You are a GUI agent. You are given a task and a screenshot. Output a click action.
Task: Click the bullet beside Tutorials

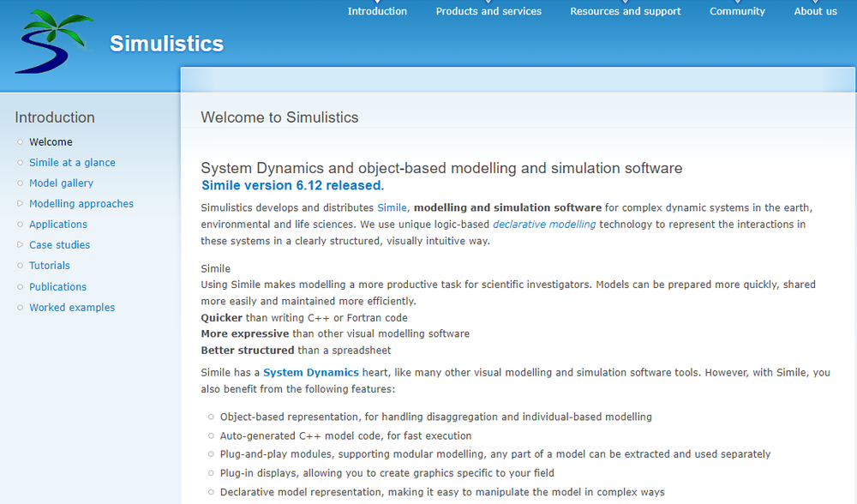click(21, 266)
